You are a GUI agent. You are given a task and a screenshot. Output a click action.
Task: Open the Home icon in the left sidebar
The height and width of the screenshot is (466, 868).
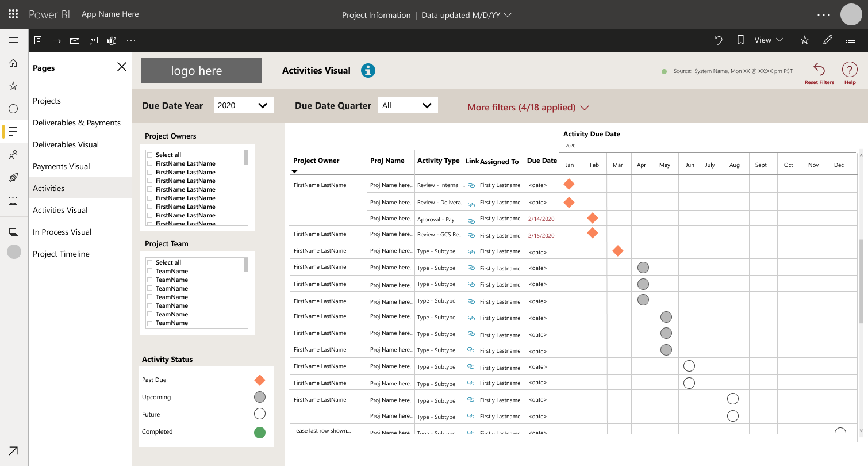(13, 63)
